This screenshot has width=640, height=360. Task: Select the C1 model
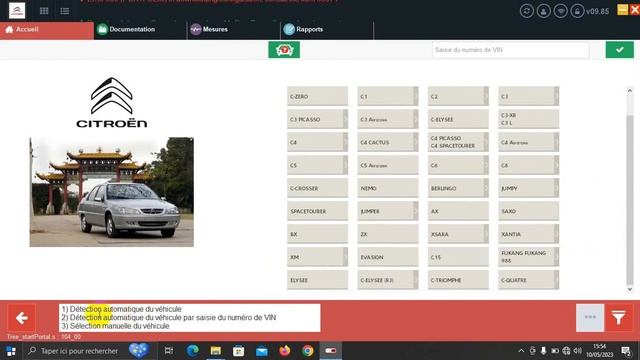click(388, 96)
